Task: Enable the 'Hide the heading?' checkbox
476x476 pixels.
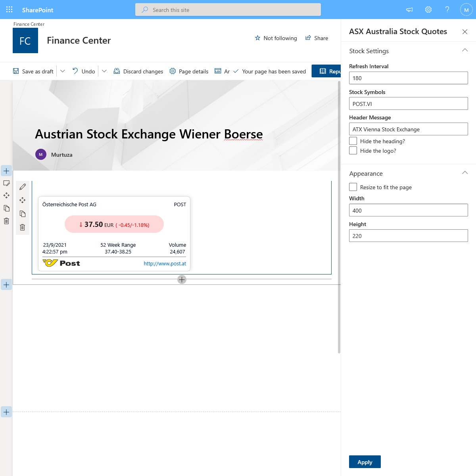Action: click(353, 141)
